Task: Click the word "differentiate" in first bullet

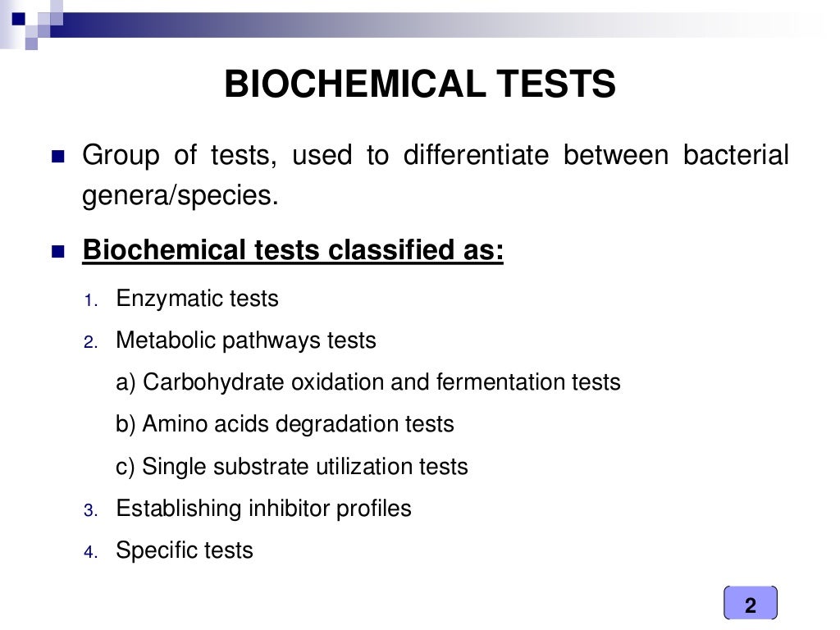Action: pyautogui.click(x=475, y=155)
